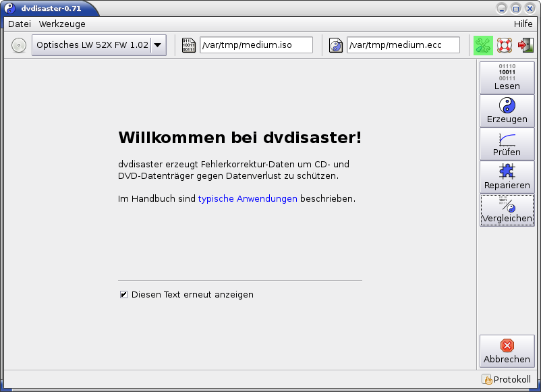Click the ecc file chooser icon

[335, 45]
